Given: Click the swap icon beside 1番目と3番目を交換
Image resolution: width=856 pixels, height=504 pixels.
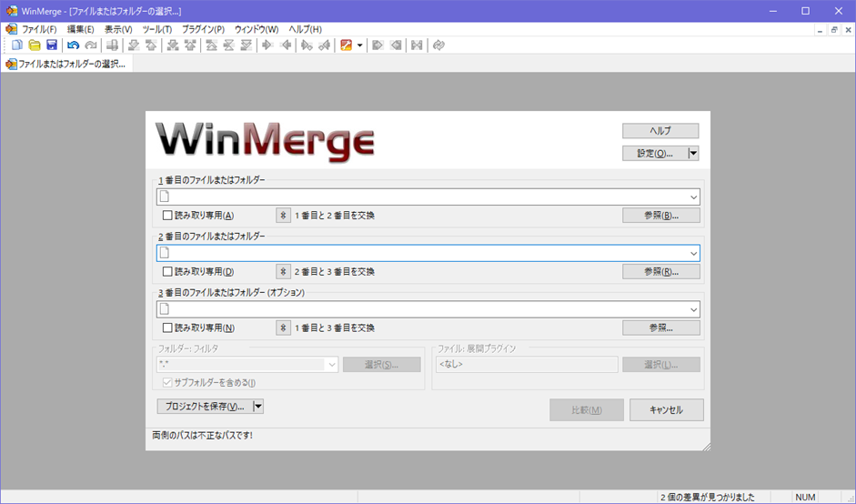Looking at the screenshot, I should point(283,328).
